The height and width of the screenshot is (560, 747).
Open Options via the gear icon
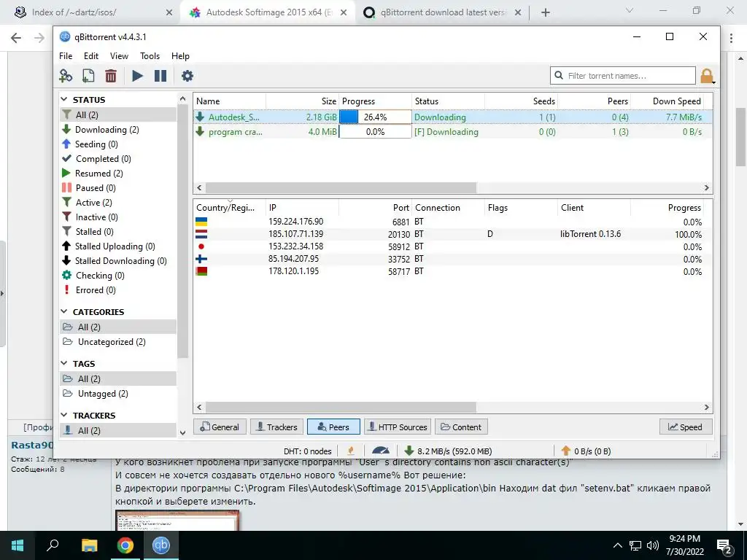pyautogui.click(x=187, y=76)
